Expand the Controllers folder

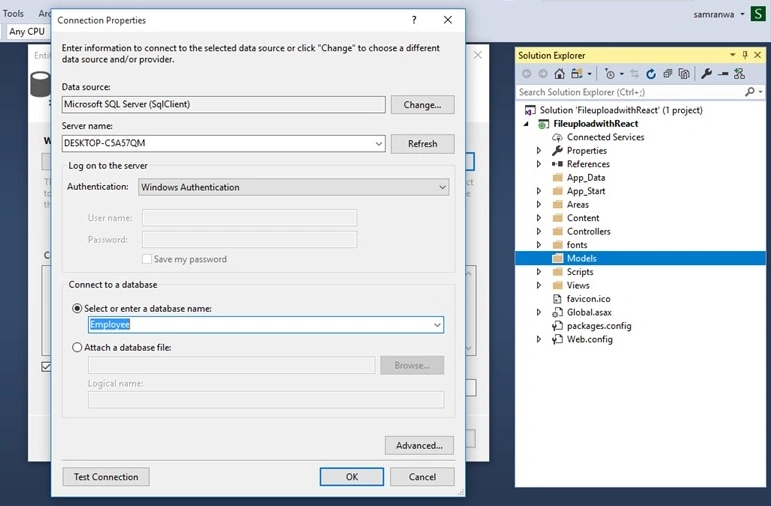coord(539,231)
